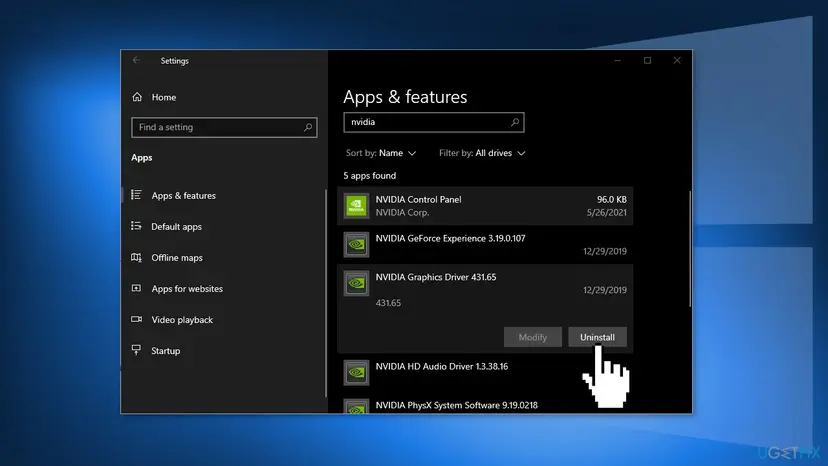Click the Video playback camera icon
828x466 pixels.
pos(136,319)
